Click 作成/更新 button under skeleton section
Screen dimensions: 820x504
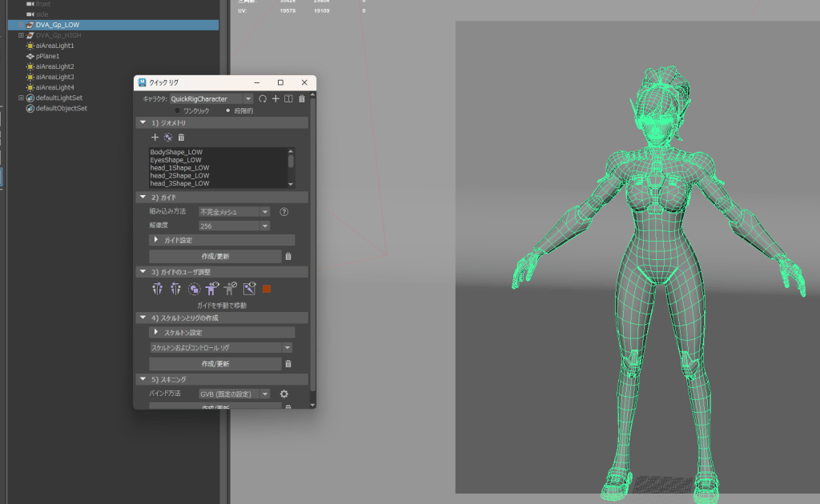pos(215,363)
